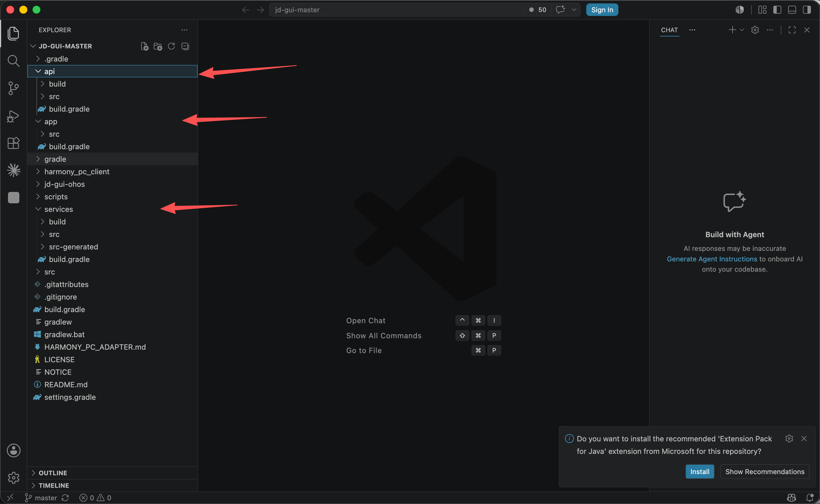
Task: Toggle the primary side bar visibility
Action: point(777,10)
